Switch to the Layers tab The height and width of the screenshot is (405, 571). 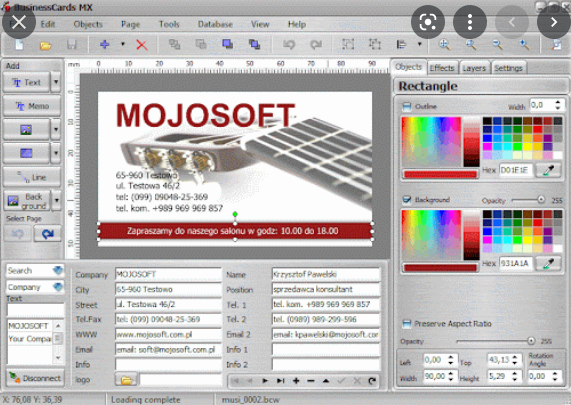[474, 68]
